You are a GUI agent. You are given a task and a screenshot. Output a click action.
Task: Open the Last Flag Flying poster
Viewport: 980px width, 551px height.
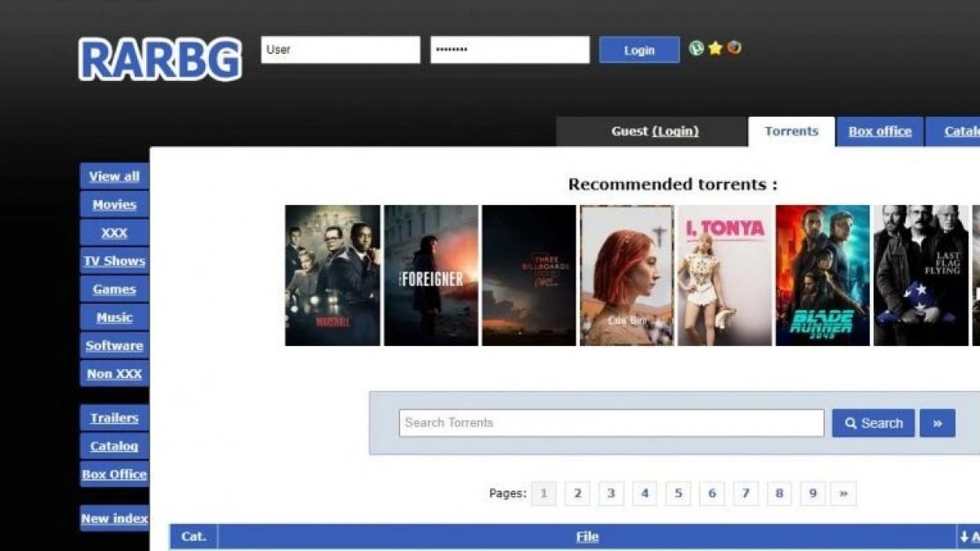click(920, 275)
